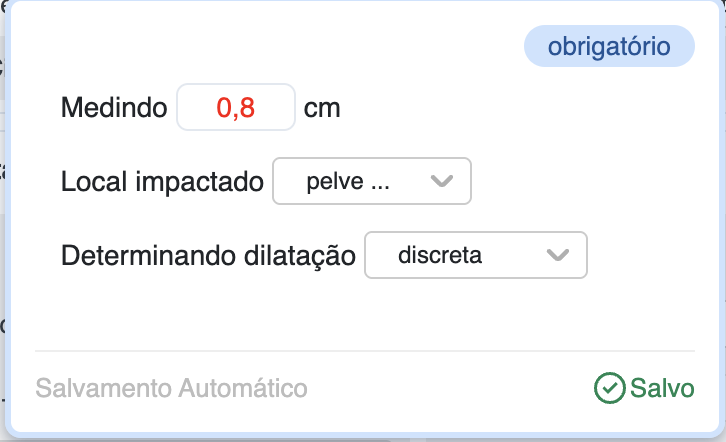
Task: Open the Local impactado dropdown
Action: point(371,182)
